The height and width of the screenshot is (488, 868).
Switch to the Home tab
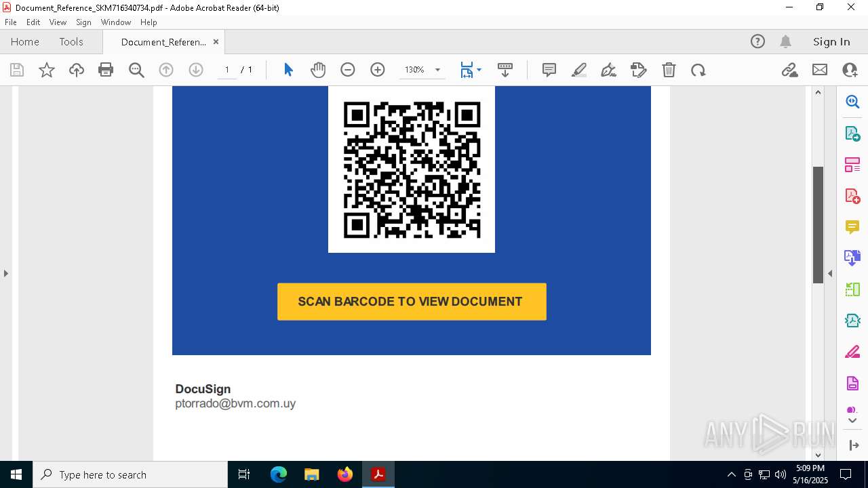point(25,41)
